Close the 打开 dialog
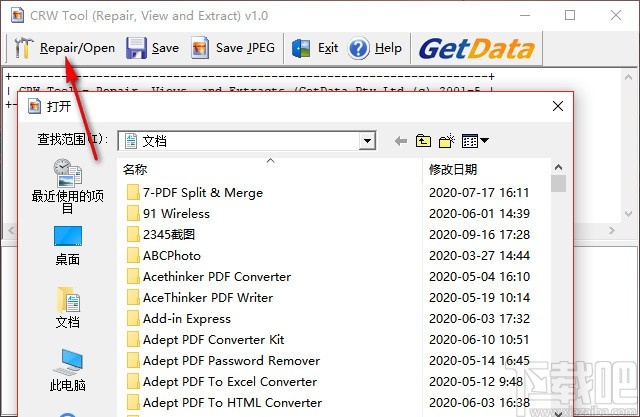This screenshot has height=417, width=640. click(558, 106)
